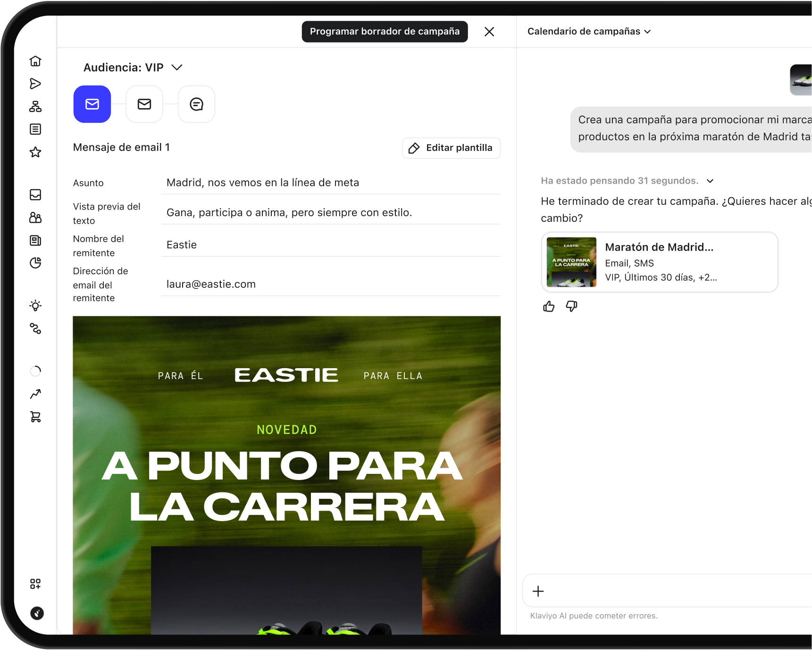This screenshot has width=812, height=650.
Task: Click the Klaviyo AI puede cometer errores notice
Action: [594, 616]
